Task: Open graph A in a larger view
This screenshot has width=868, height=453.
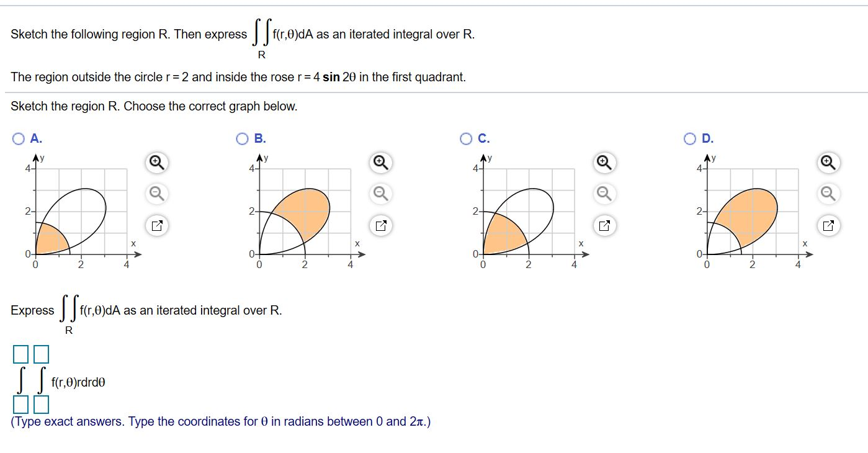Action: click(x=156, y=225)
